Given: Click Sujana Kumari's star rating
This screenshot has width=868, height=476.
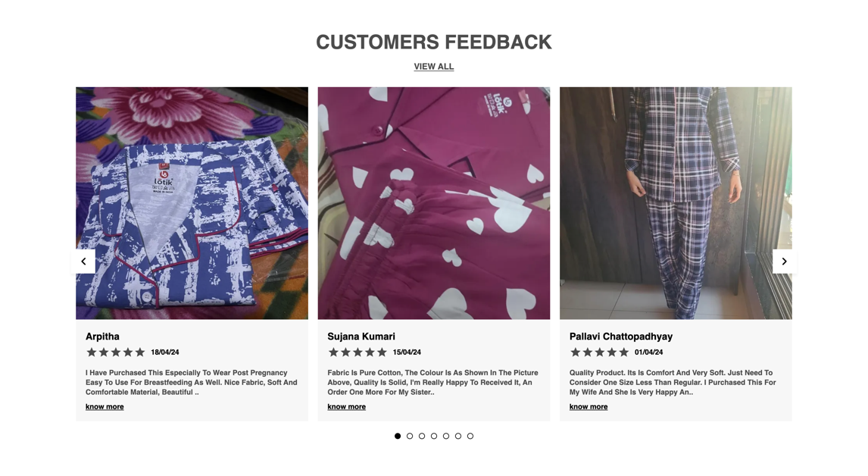Looking at the screenshot, I should click(358, 352).
